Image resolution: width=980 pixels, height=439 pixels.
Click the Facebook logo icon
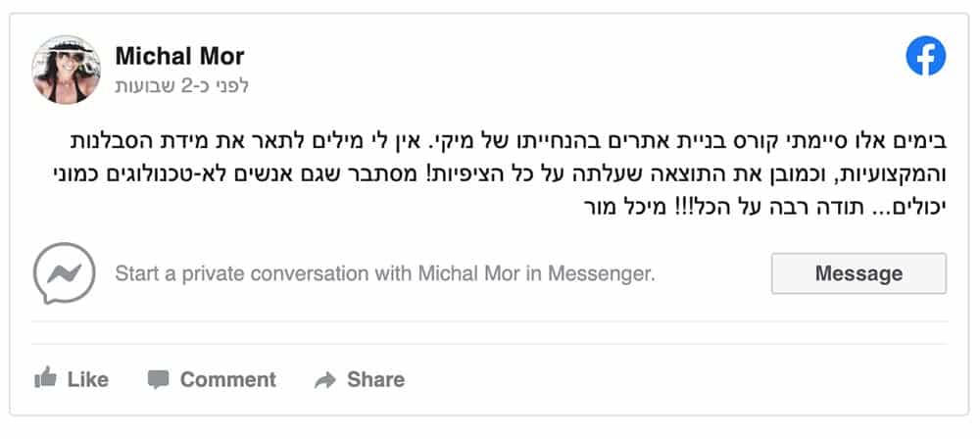926,57
